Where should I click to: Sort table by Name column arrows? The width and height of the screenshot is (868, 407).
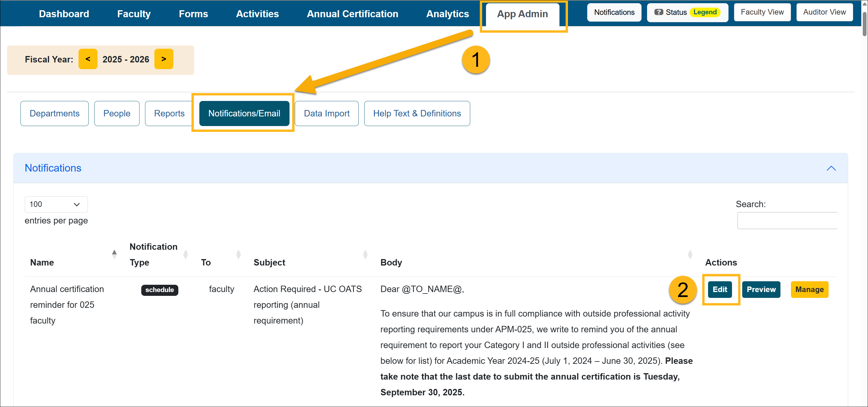[114, 254]
